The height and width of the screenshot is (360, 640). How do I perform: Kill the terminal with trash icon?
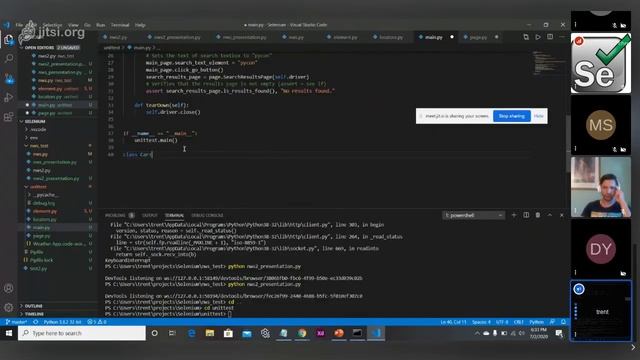click(538, 215)
